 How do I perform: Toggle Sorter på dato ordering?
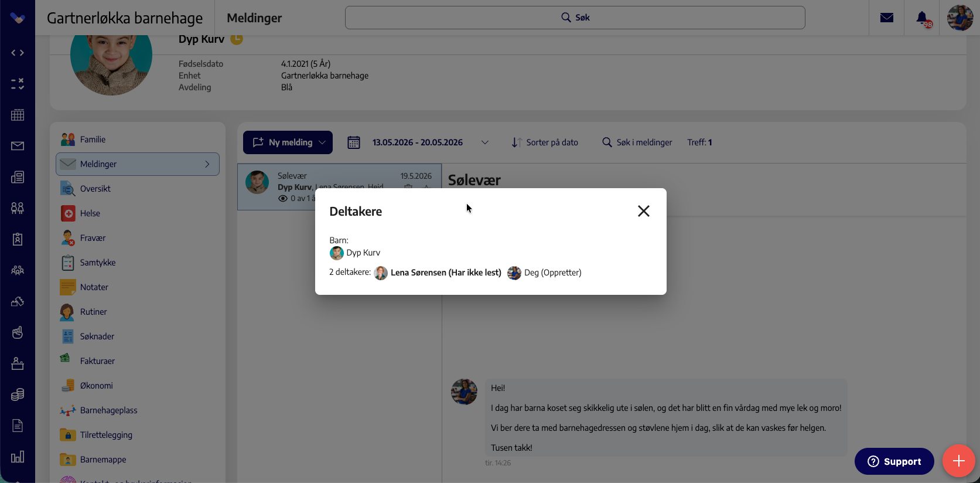[545, 142]
